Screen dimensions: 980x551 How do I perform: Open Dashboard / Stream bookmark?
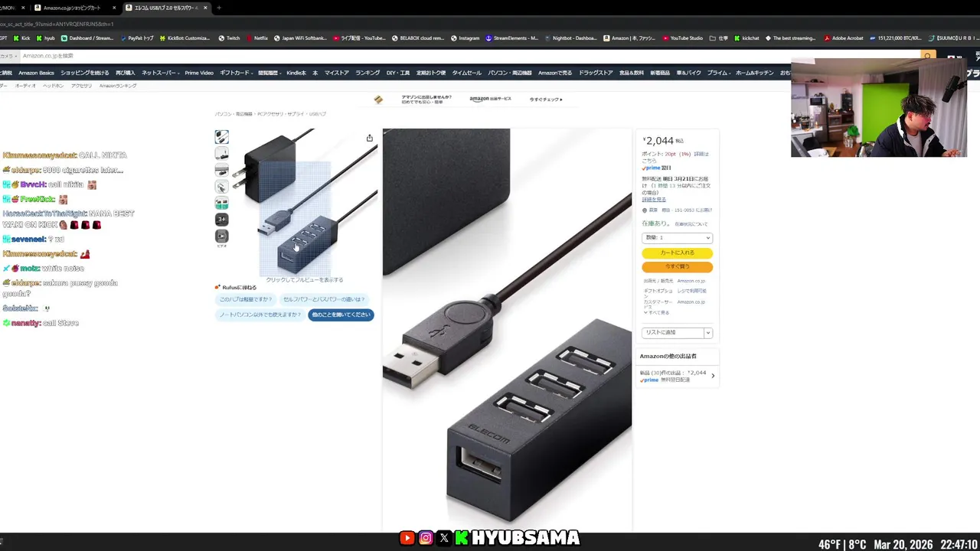click(87, 37)
